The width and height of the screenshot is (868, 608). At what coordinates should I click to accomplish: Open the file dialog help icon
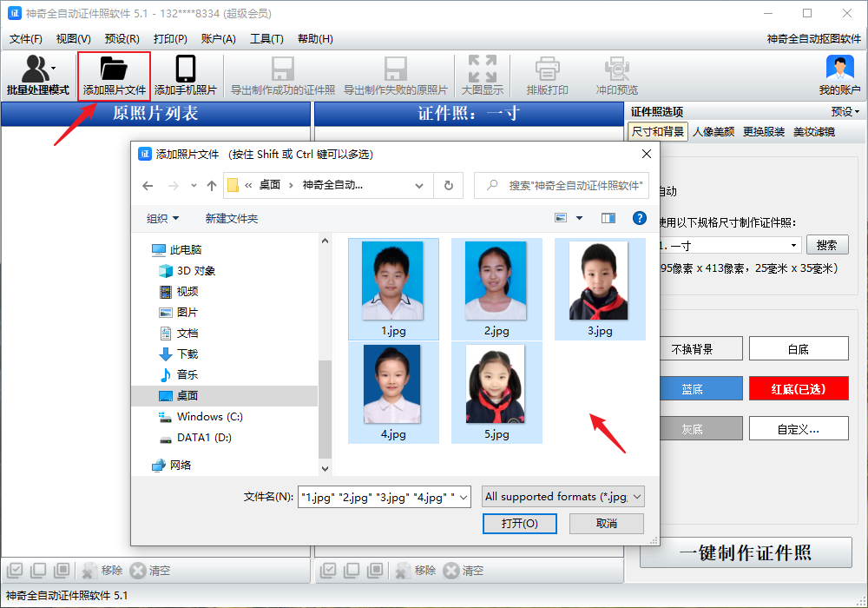click(640, 218)
